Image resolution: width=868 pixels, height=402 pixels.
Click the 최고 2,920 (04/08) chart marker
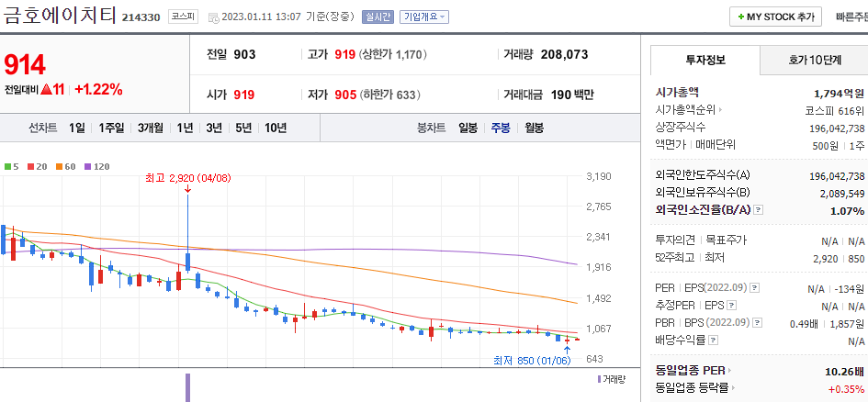point(187,178)
